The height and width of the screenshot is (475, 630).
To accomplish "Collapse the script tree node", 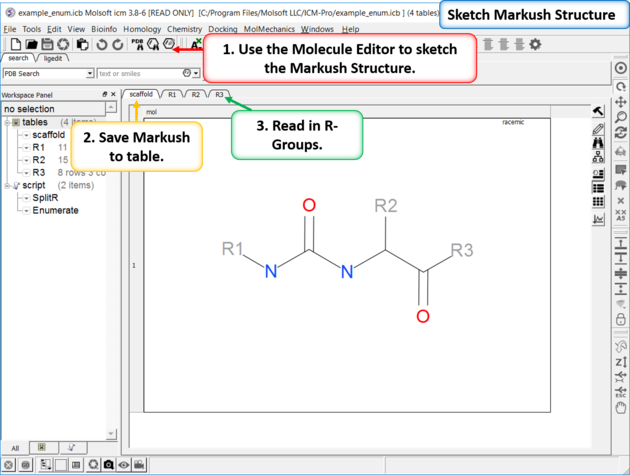I will point(7,185).
